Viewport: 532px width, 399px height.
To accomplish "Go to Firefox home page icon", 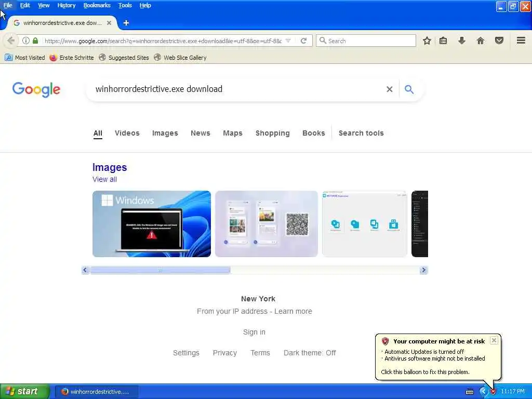I will (x=480, y=41).
